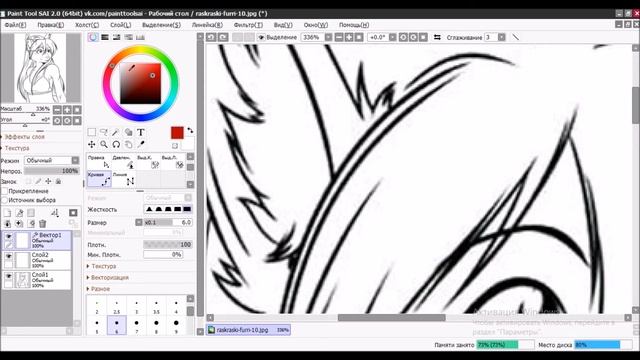Open the Холст menu
Image resolution: width=640 pixels, height=360 pixels.
tap(87, 25)
